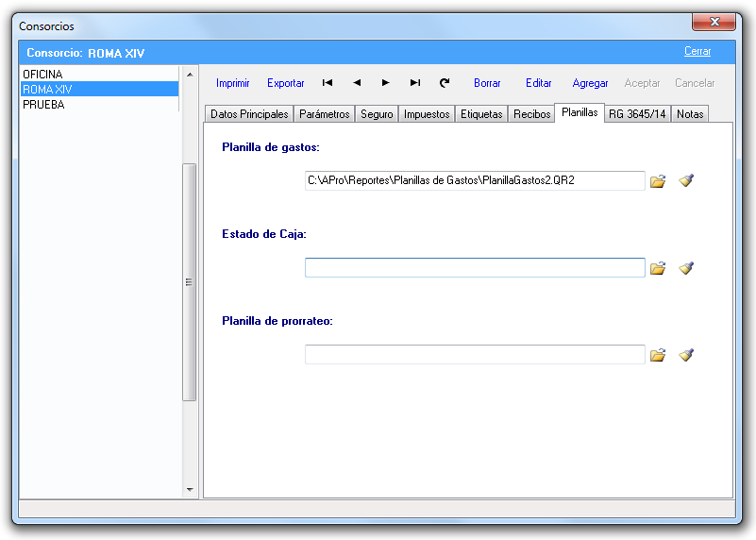The height and width of the screenshot is (540, 756).
Task: Click previous record arrow
Action: point(357,83)
